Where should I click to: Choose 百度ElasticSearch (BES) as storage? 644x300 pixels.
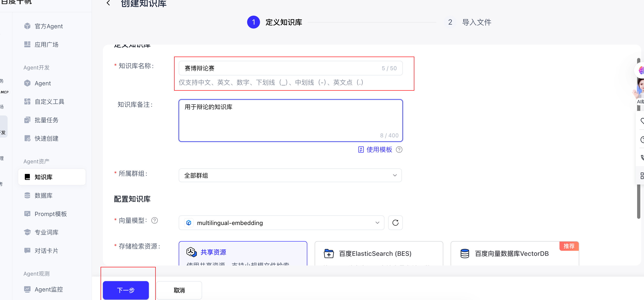point(379,254)
